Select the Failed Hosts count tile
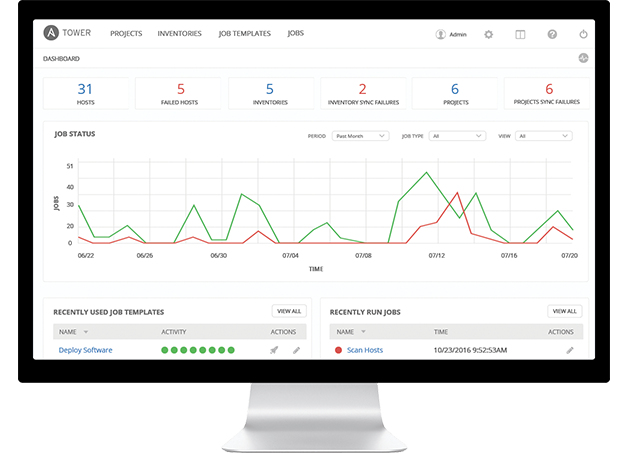 (180, 93)
